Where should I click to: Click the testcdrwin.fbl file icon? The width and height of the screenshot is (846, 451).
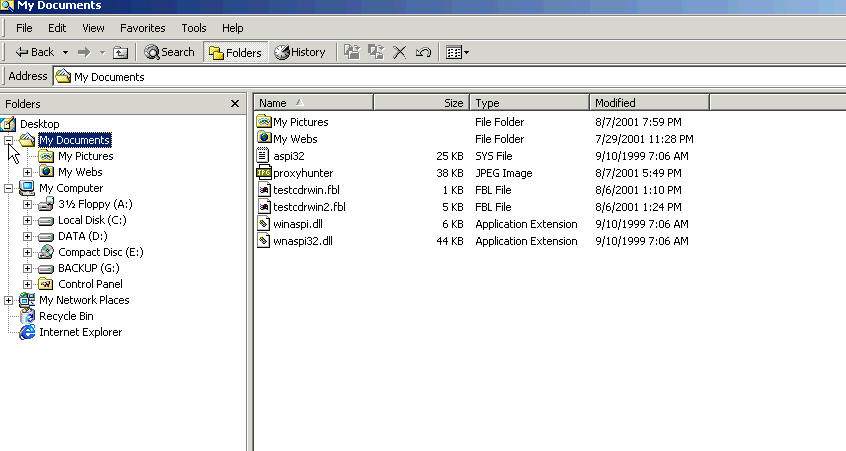point(263,189)
